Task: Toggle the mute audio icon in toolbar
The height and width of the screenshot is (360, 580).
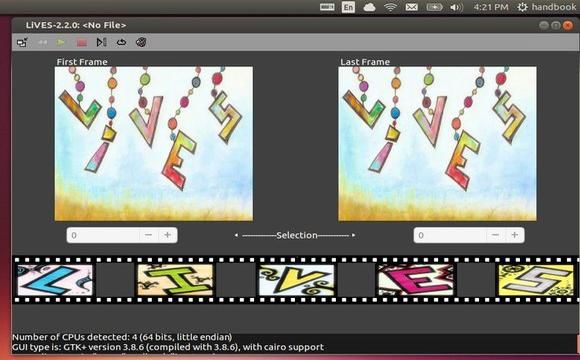Action: [x=141, y=42]
